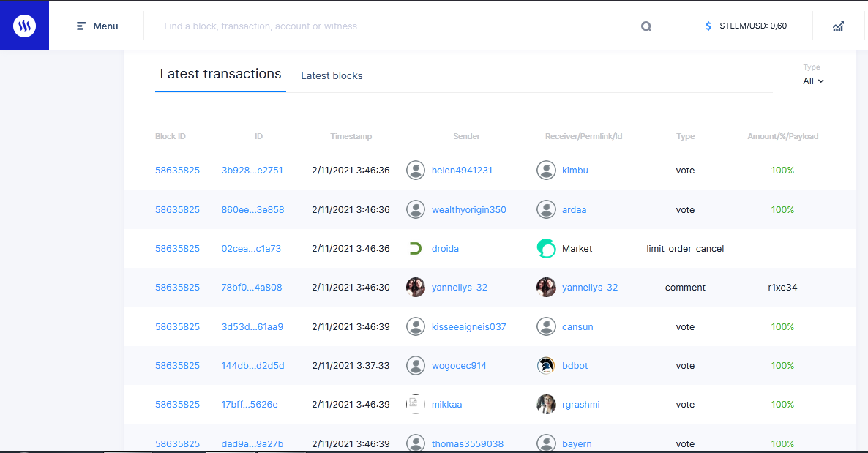The width and height of the screenshot is (868, 453).
Task: Click the STEEM/USD: 0,60 price label
Action: coord(753,26)
